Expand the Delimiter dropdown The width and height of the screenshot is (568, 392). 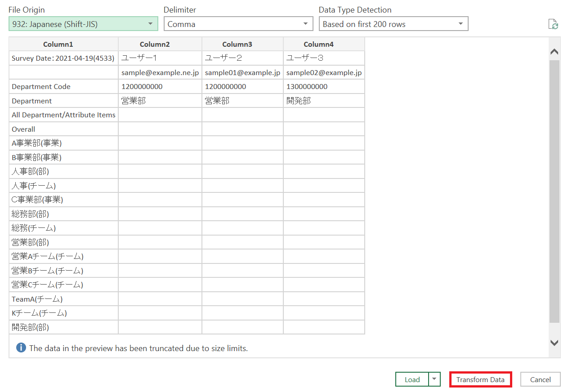click(x=238, y=24)
